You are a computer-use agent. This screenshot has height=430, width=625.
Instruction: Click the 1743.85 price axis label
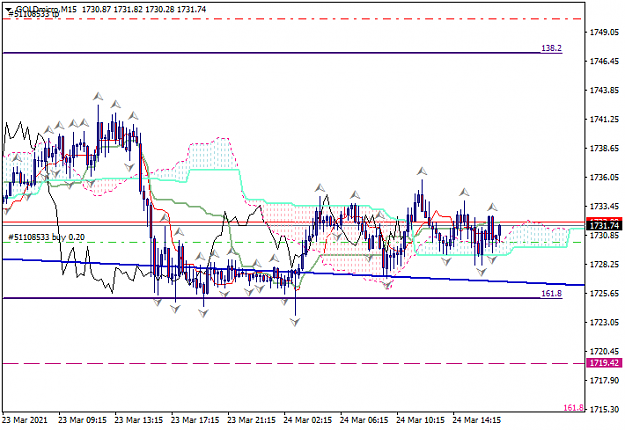(604, 90)
